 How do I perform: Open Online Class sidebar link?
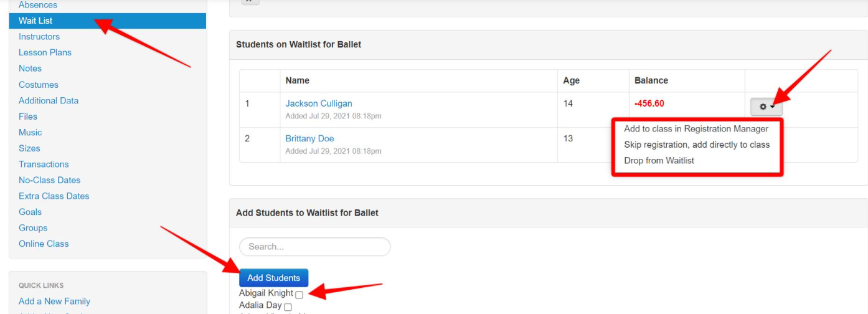tap(44, 244)
